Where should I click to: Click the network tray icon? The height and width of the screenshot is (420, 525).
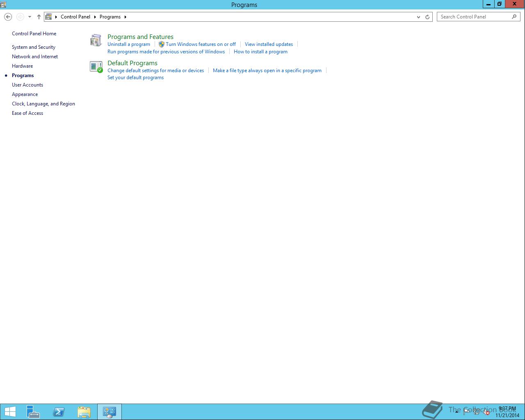pyautogui.click(x=477, y=412)
